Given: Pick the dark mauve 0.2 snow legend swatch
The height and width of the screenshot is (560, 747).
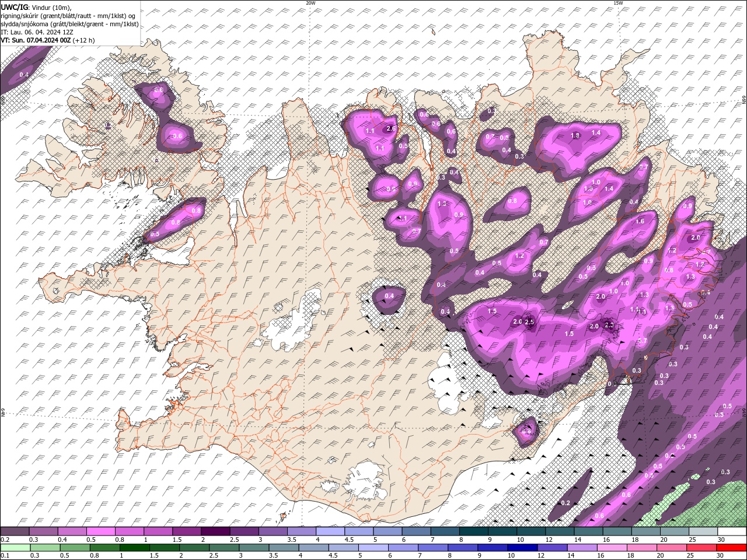Looking at the screenshot, I should (15, 531).
